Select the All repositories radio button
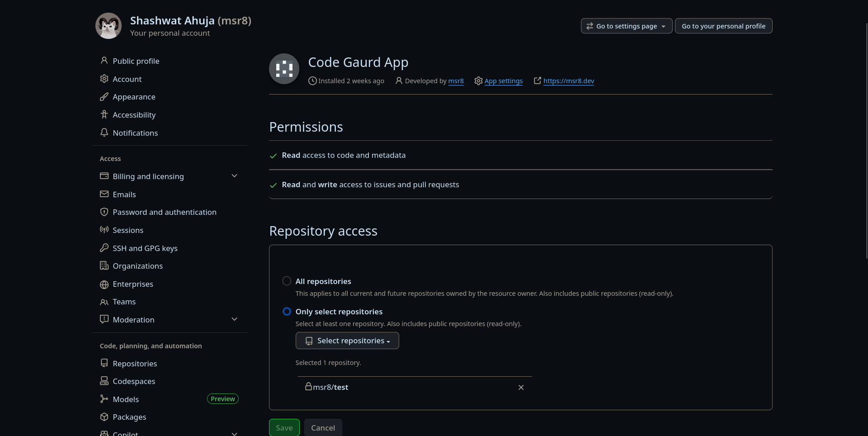The image size is (868, 436). [x=287, y=281]
